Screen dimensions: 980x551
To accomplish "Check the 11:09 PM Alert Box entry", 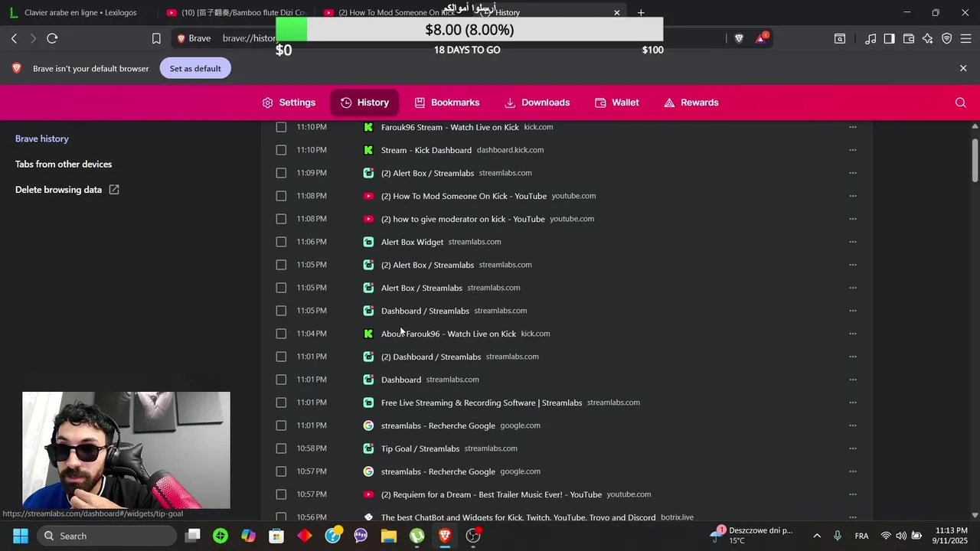I will tap(281, 173).
